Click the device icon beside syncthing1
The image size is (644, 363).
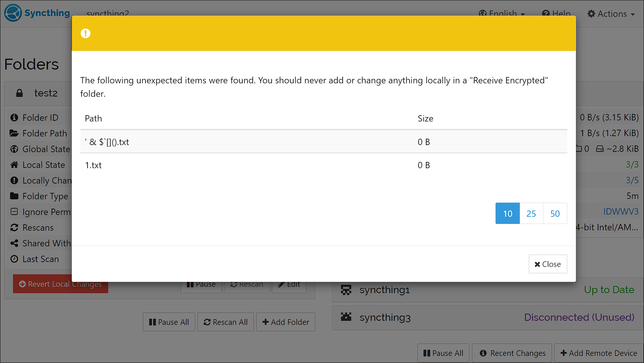point(346,289)
